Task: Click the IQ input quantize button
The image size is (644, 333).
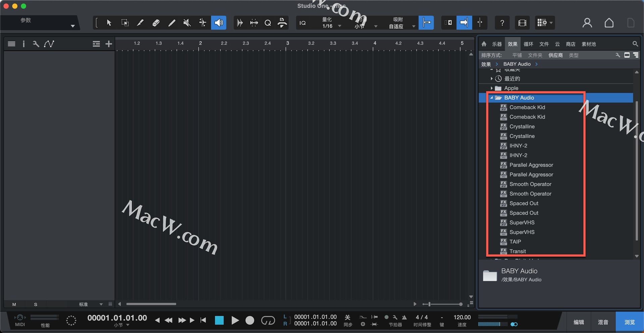Action: pos(303,23)
